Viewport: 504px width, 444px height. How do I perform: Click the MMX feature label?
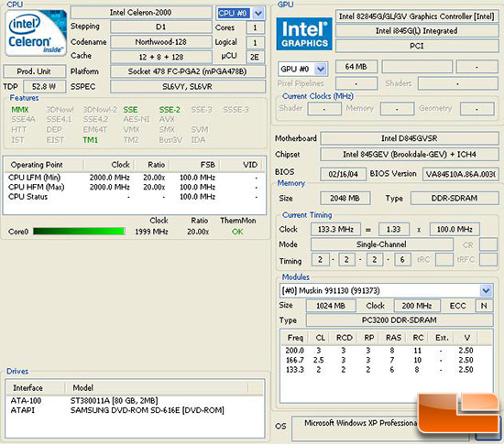tap(20, 110)
